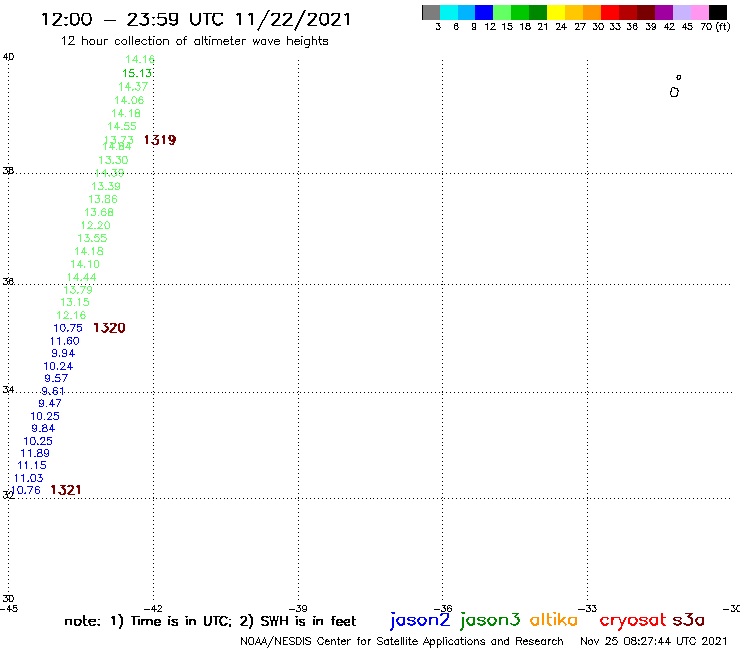The width and height of the screenshot is (740, 650).
Task: Click the latitude axis label 40
Action: tap(8, 57)
